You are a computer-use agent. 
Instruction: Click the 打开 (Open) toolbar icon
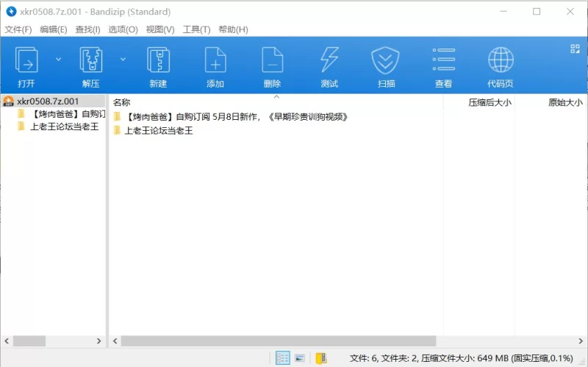pos(26,60)
